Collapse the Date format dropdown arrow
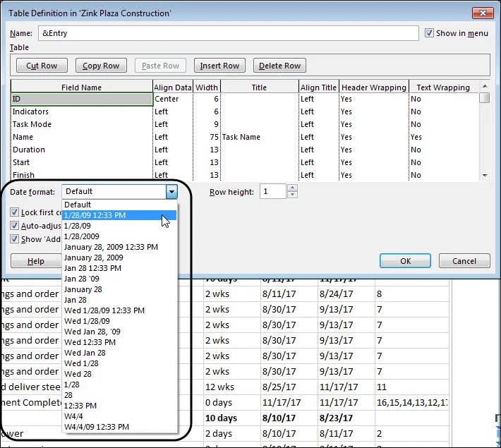Viewport: 501px width, 448px height. click(171, 192)
